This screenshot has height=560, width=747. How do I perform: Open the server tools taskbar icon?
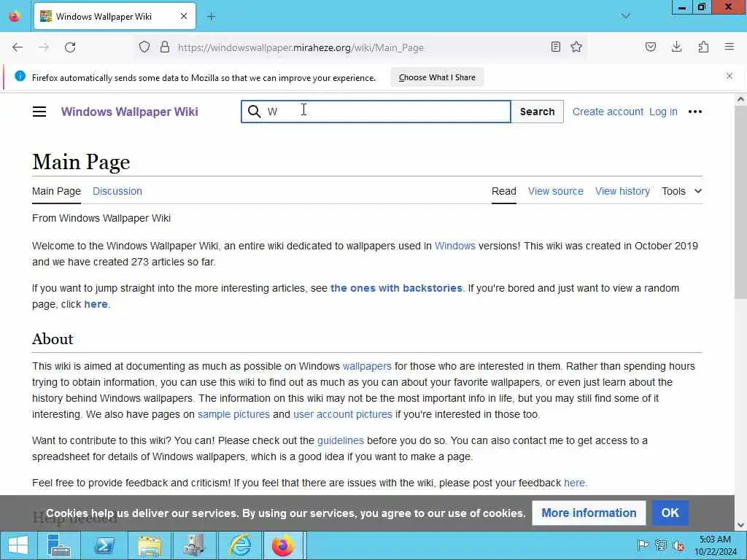pos(194,545)
